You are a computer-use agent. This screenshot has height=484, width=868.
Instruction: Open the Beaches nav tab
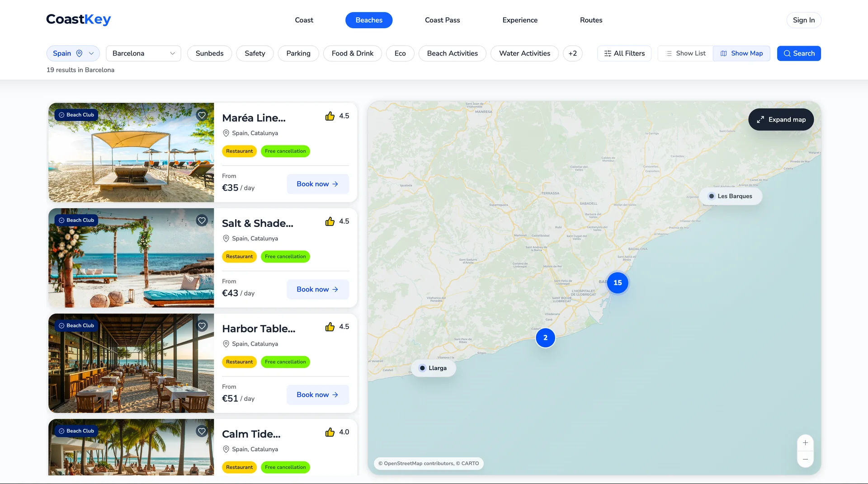point(369,20)
